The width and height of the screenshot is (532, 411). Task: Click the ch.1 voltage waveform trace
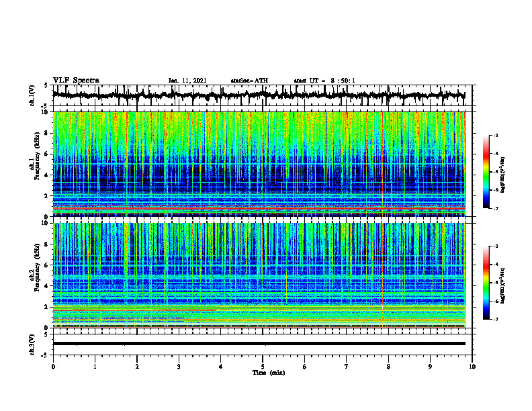tap(259, 95)
